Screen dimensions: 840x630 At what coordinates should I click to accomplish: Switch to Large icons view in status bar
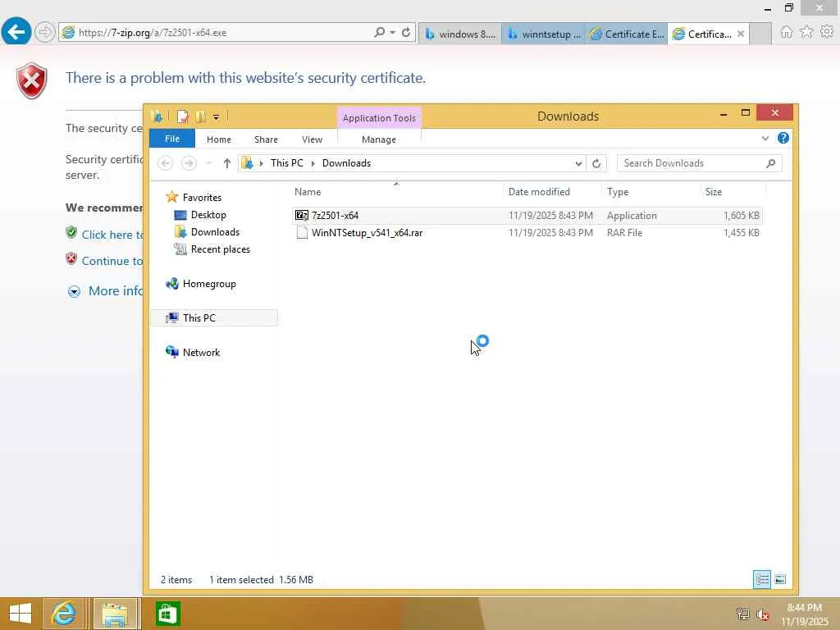pos(780,579)
